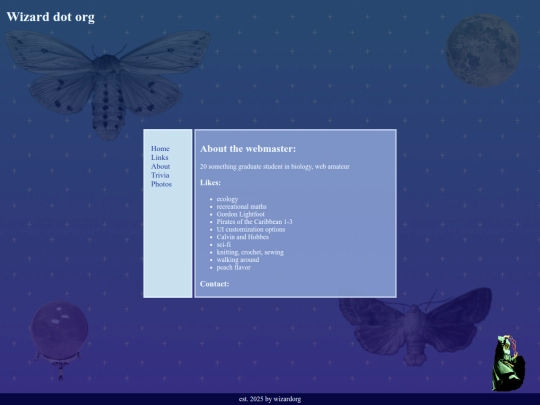Viewport: 540px width, 405px height.
Task: Click the 'Gordon Lightfoot' list item
Action: 240,214
